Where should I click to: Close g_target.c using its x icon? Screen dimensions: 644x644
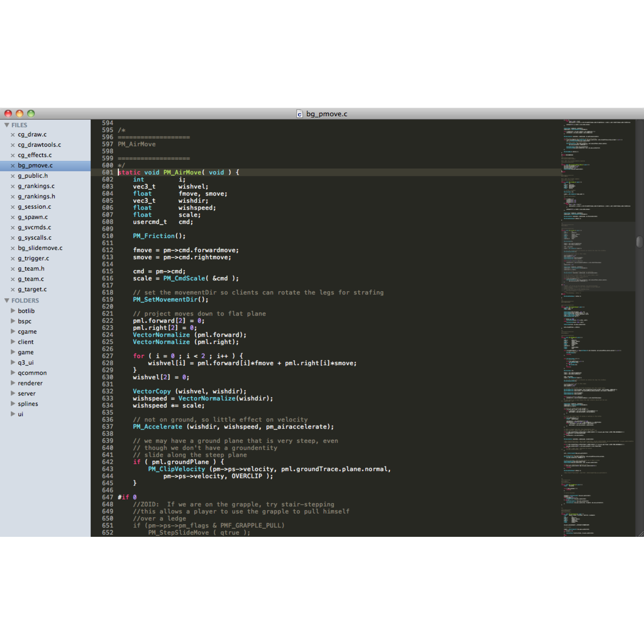click(13, 290)
